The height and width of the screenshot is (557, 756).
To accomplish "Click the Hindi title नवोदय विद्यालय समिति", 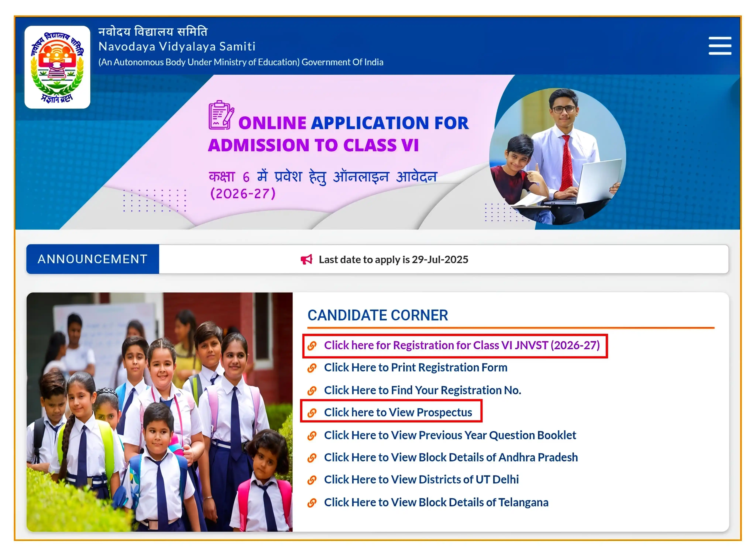I will coord(153,31).
